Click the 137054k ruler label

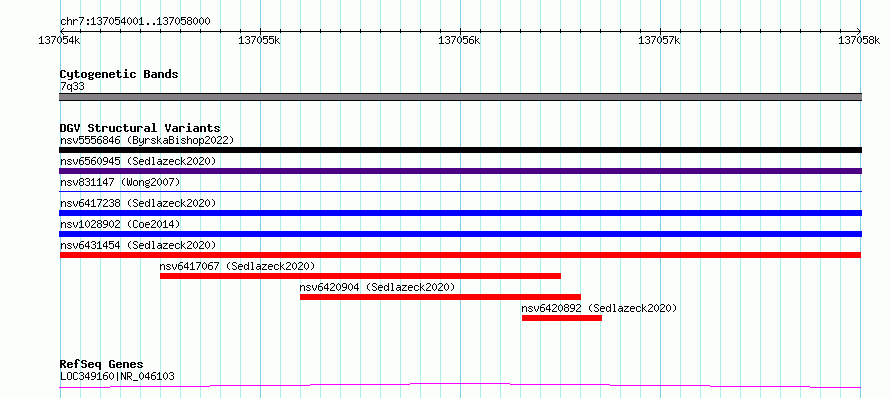pos(60,40)
